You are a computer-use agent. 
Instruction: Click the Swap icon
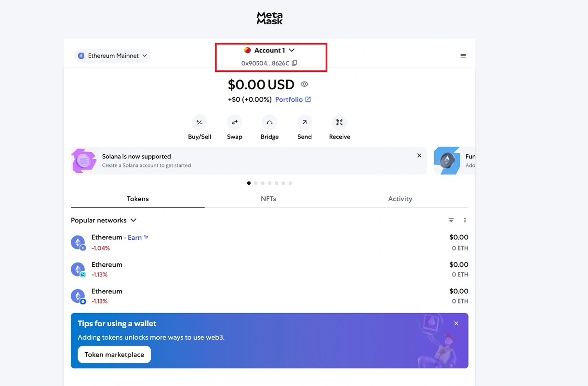click(x=235, y=123)
